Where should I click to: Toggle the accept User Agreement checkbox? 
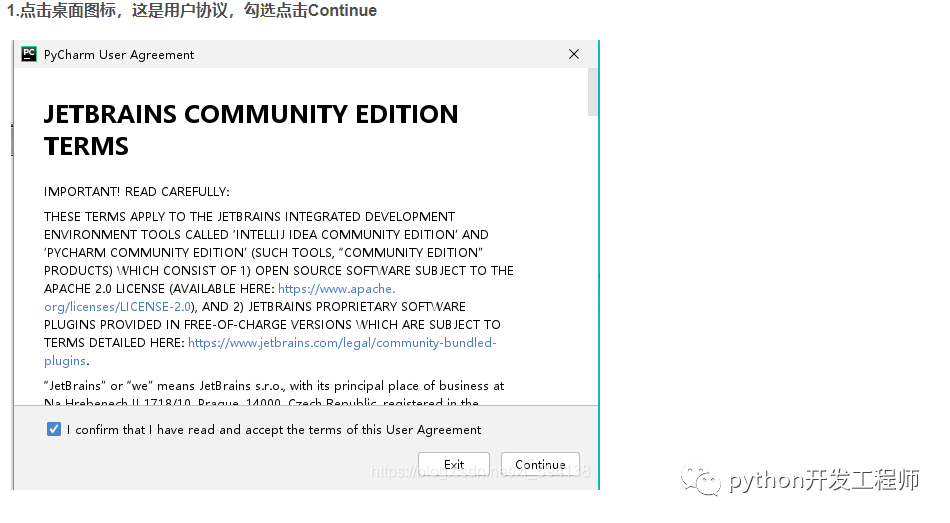pos(53,429)
